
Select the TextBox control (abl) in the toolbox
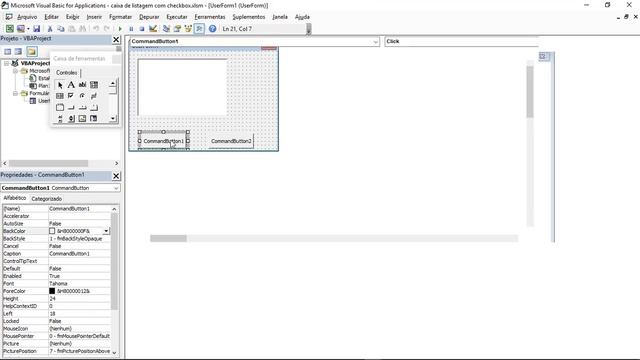(82, 85)
